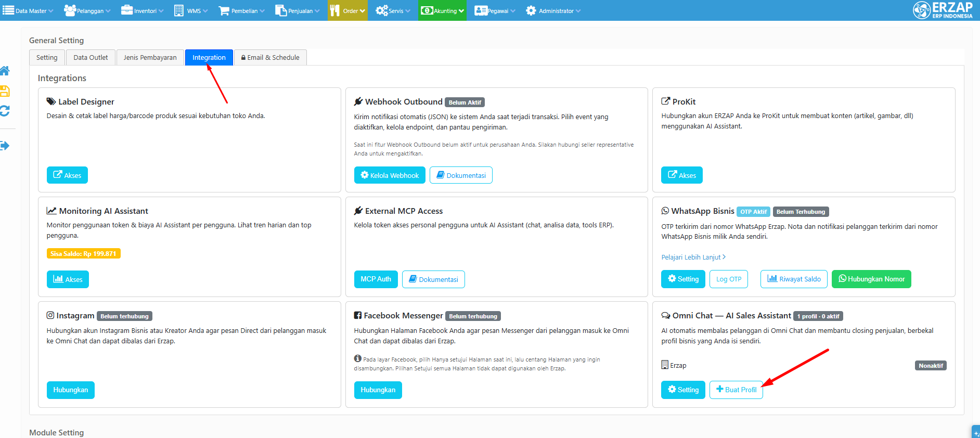Open the Order menu
The height and width of the screenshot is (438, 980).
click(347, 10)
